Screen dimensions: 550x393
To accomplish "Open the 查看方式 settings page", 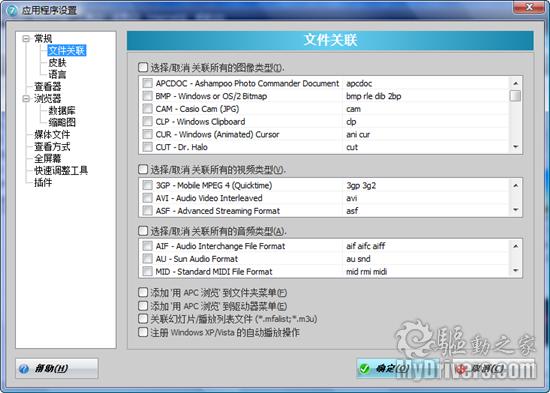I will pos(52,146).
